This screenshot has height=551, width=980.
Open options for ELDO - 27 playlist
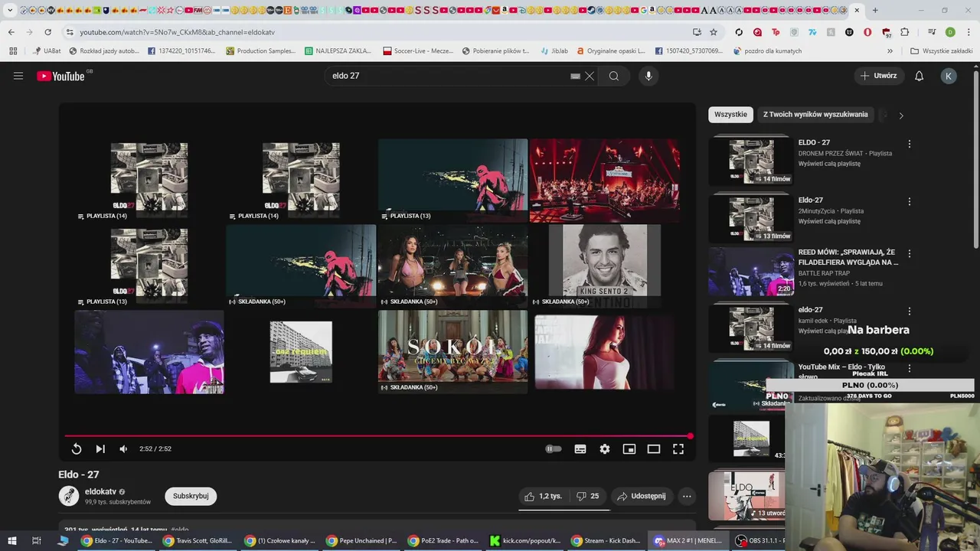pyautogui.click(x=910, y=144)
